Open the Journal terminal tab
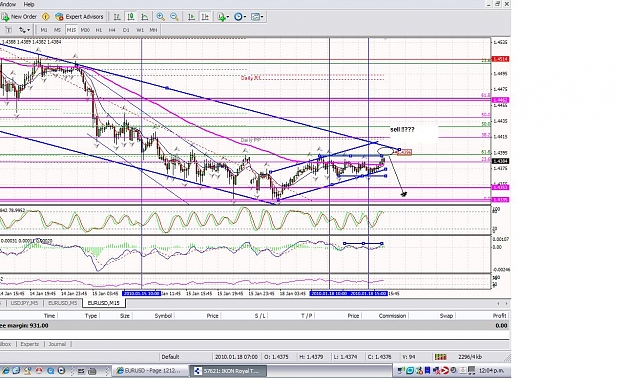 (57, 344)
